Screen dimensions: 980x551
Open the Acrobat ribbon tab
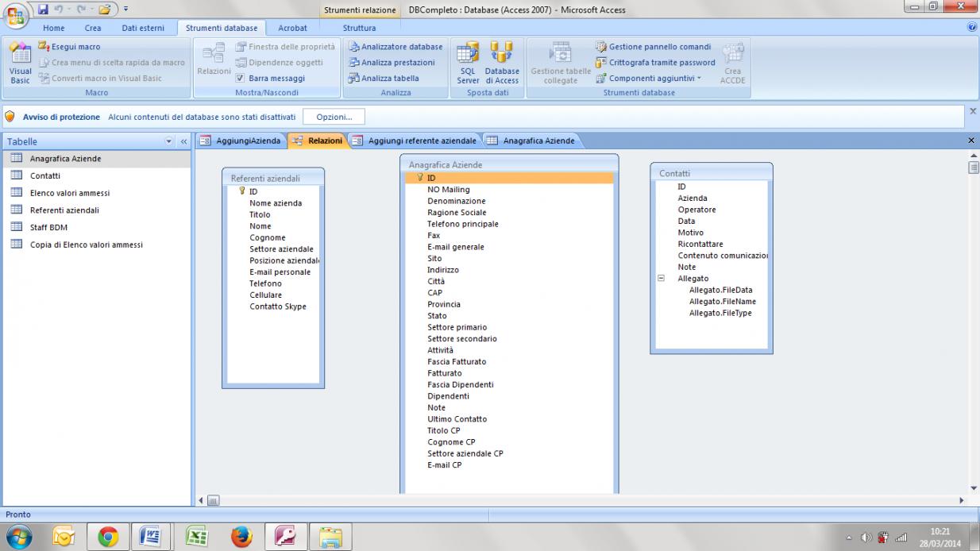(x=292, y=28)
